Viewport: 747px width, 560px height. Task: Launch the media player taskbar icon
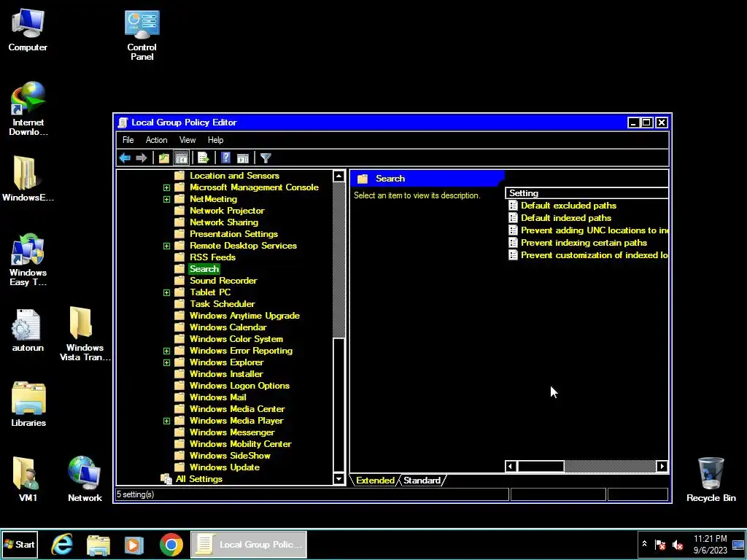click(134, 544)
